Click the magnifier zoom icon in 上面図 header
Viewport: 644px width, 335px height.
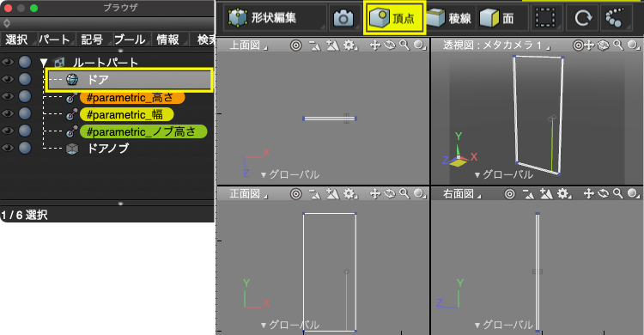[x=405, y=46]
